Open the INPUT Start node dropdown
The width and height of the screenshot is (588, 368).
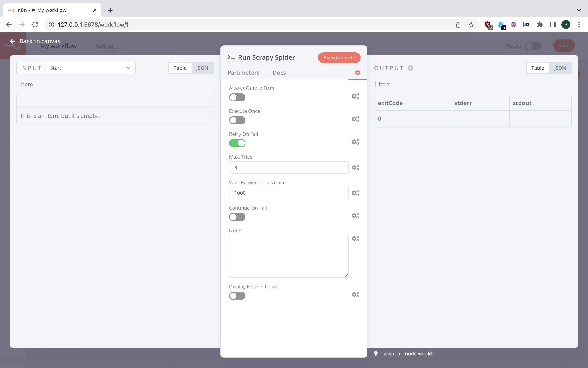point(90,68)
